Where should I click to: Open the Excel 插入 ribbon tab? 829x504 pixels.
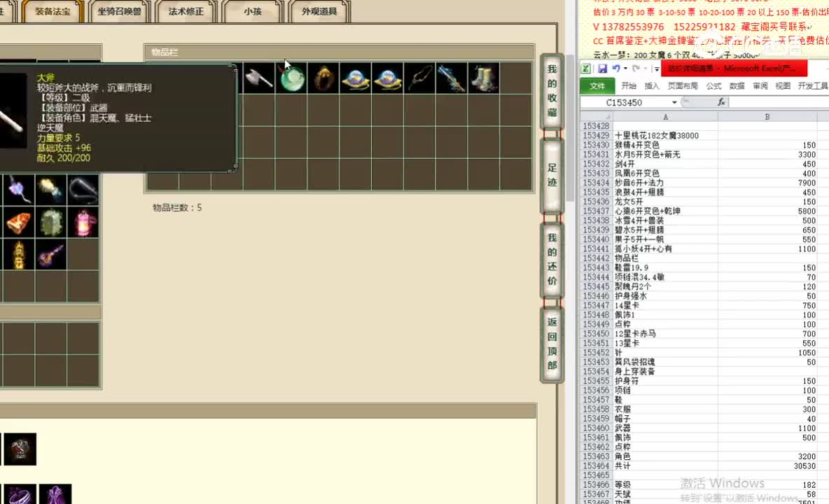tap(652, 85)
